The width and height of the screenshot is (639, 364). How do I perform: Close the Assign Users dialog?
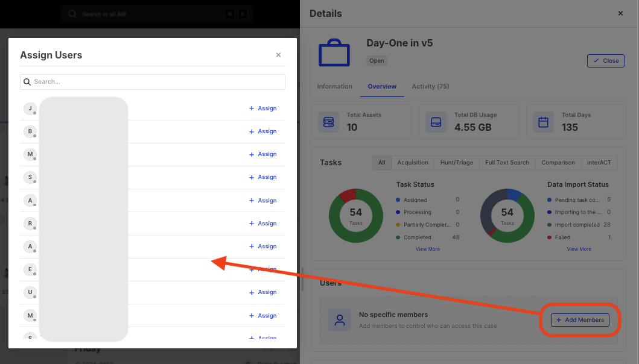tap(278, 55)
